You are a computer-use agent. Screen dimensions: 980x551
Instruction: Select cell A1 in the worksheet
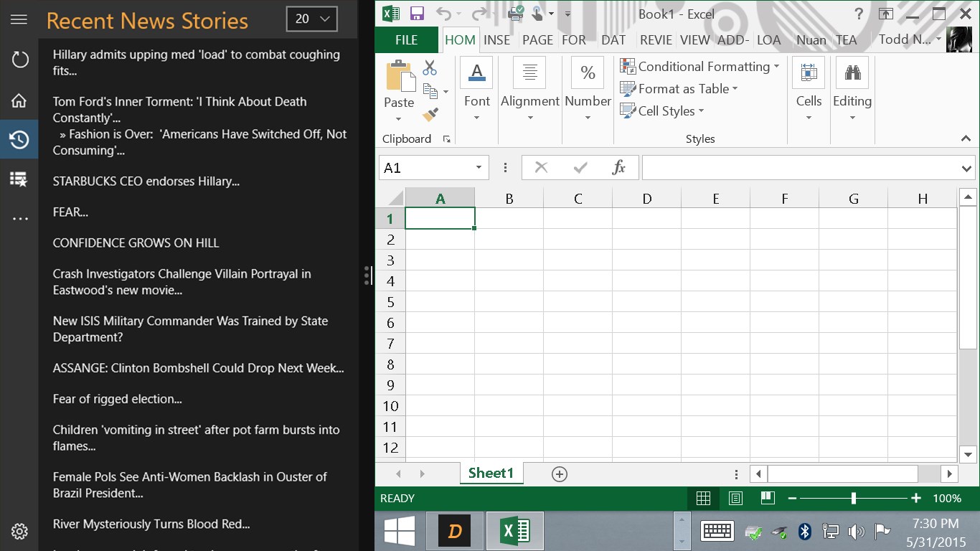point(439,218)
